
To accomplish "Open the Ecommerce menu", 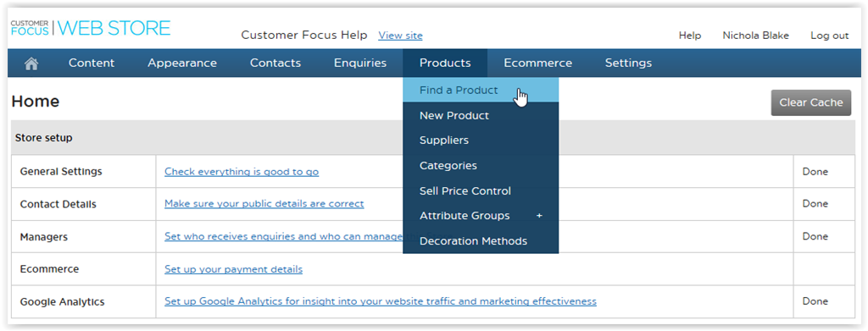I will click(538, 63).
